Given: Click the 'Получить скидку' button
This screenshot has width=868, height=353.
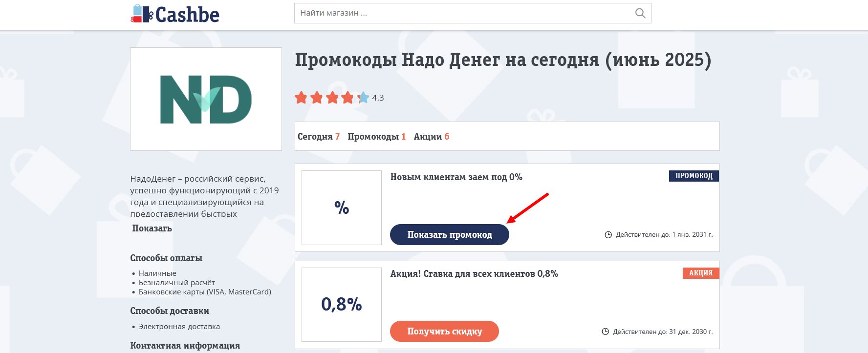Looking at the screenshot, I should 444,332.
